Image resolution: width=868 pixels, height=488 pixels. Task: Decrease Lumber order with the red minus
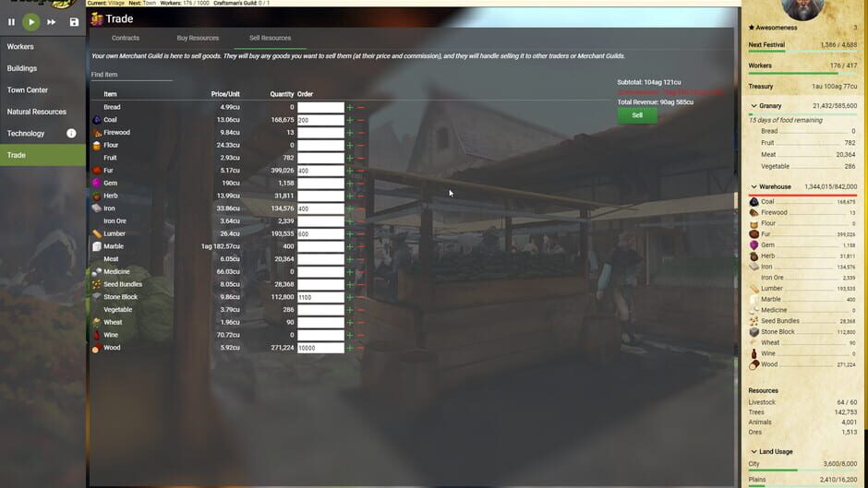(x=361, y=234)
